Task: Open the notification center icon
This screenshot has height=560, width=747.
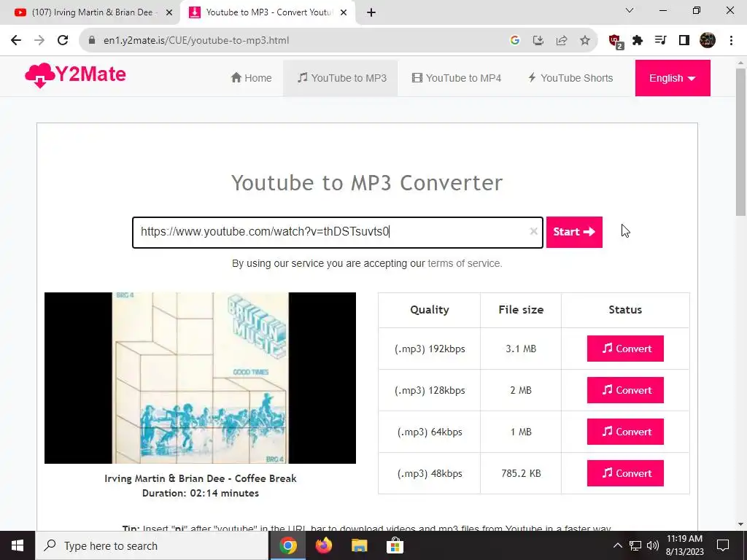Action: click(x=723, y=545)
